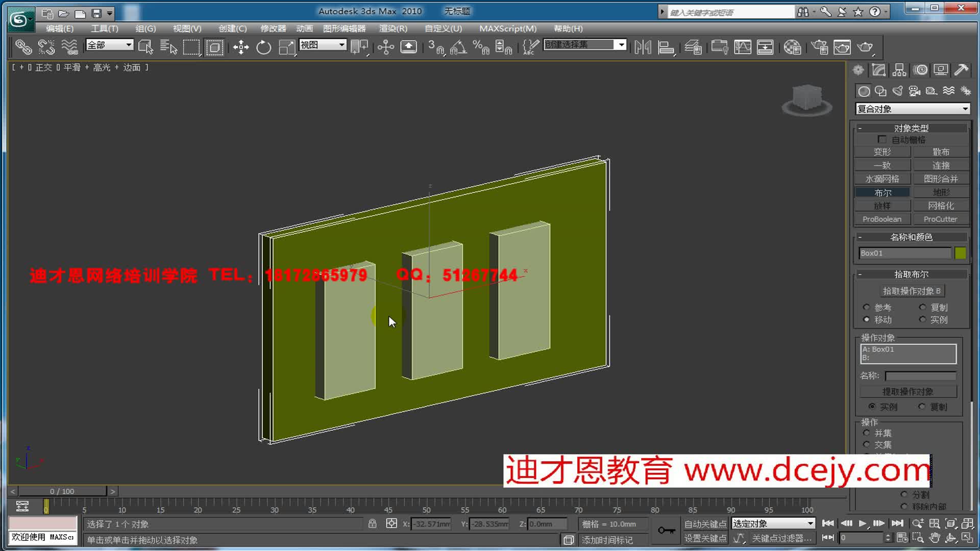
Task: Click Play Animation button
Action: point(863,523)
